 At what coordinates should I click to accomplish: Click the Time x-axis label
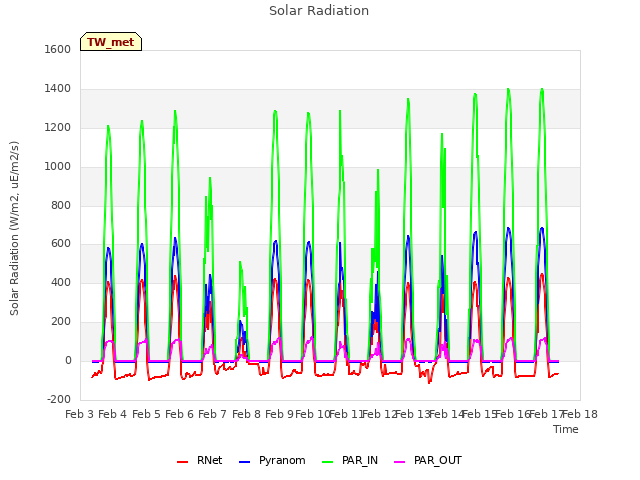coord(565,429)
